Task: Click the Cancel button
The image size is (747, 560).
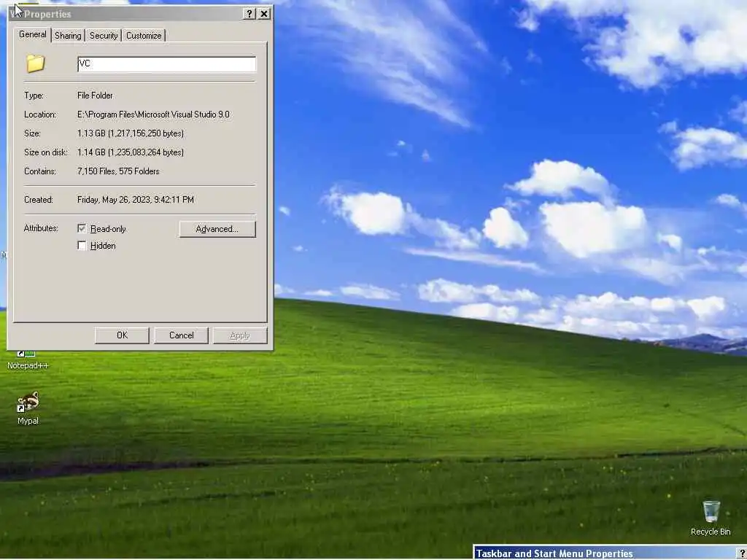Action: click(182, 335)
